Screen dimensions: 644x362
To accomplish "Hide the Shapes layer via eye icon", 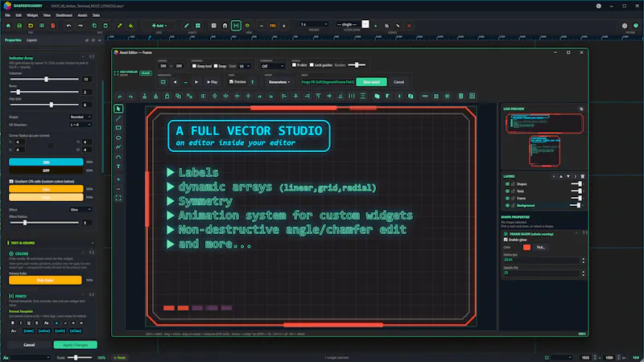I will pyautogui.click(x=507, y=184).
